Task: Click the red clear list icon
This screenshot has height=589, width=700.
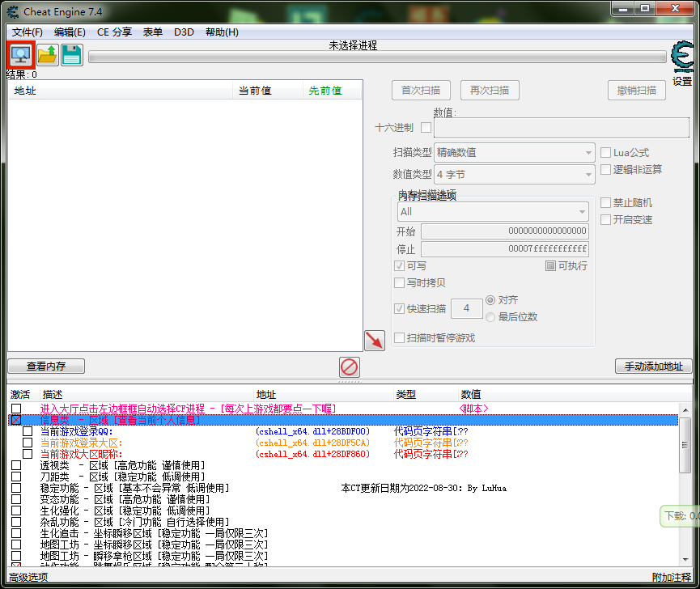Action: [349, 367]
